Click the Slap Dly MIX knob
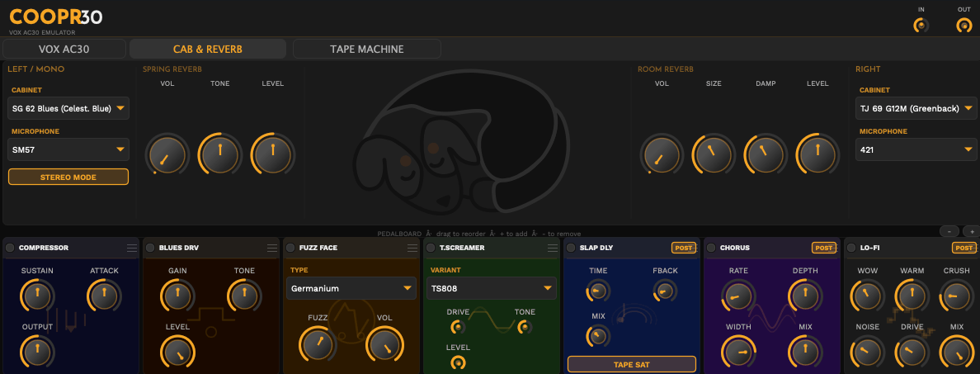Viewport: 980px width, 374px height. [x=598, y=337]
